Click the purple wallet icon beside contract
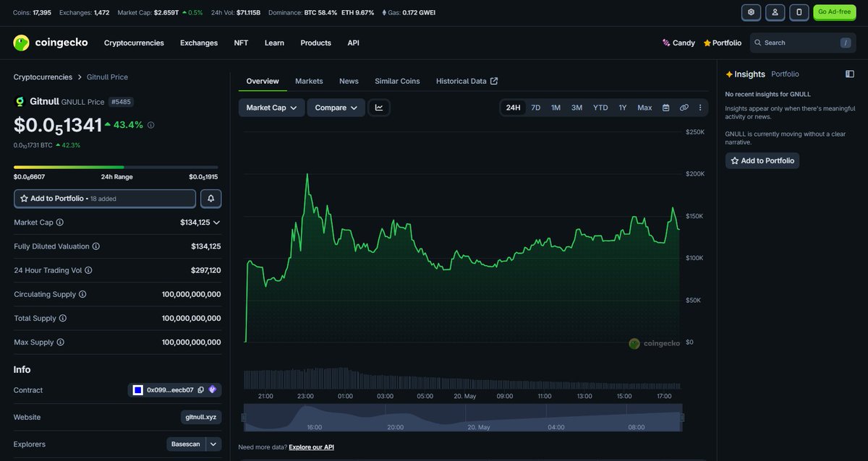This screenshot has height=461, width=868. point(213,390)
